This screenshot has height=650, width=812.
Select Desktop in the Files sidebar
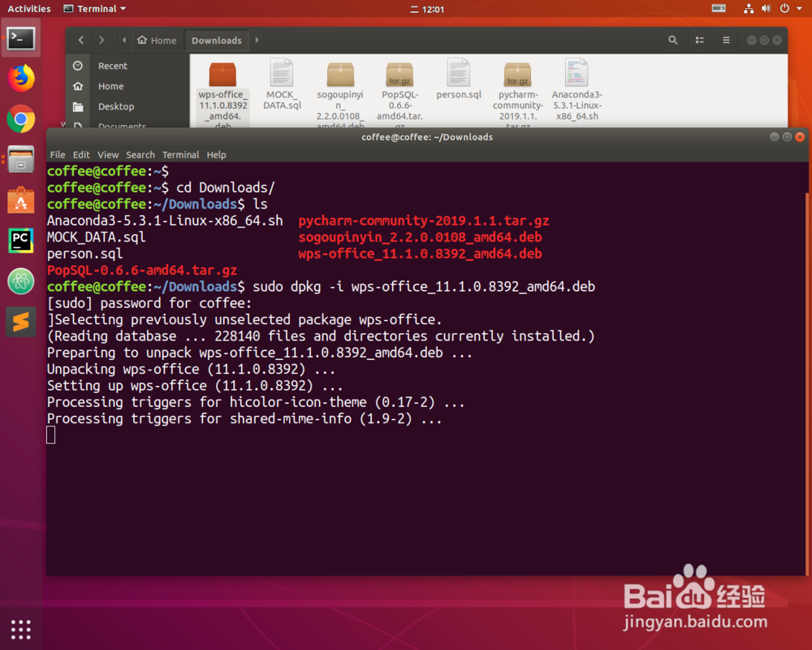tap(116, 106)
